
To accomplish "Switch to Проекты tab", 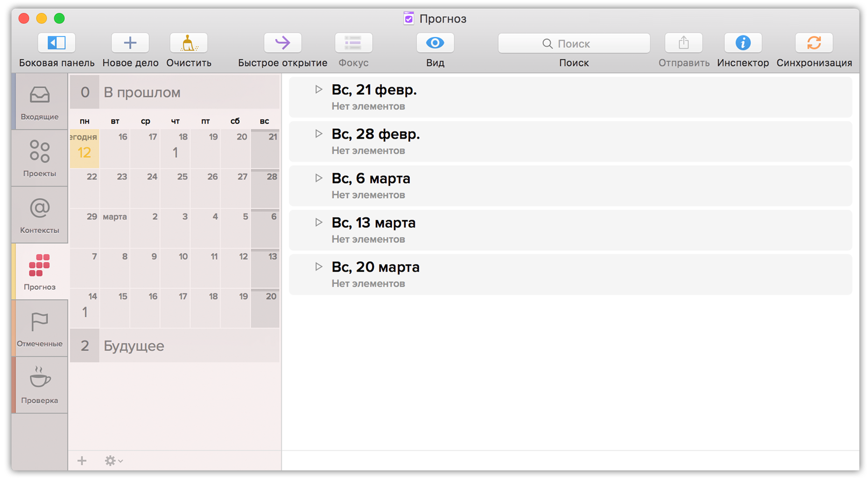I will tap(40, 159).
